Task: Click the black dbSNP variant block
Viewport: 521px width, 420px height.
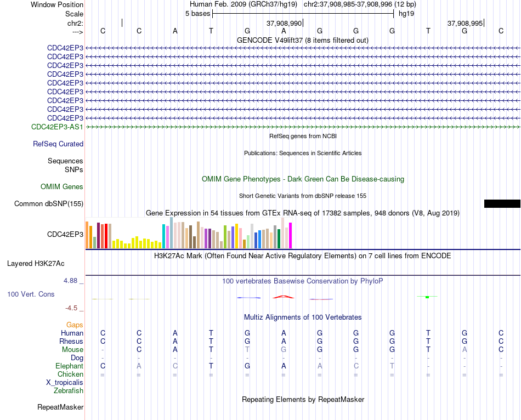Action: [x=502, y=203]
